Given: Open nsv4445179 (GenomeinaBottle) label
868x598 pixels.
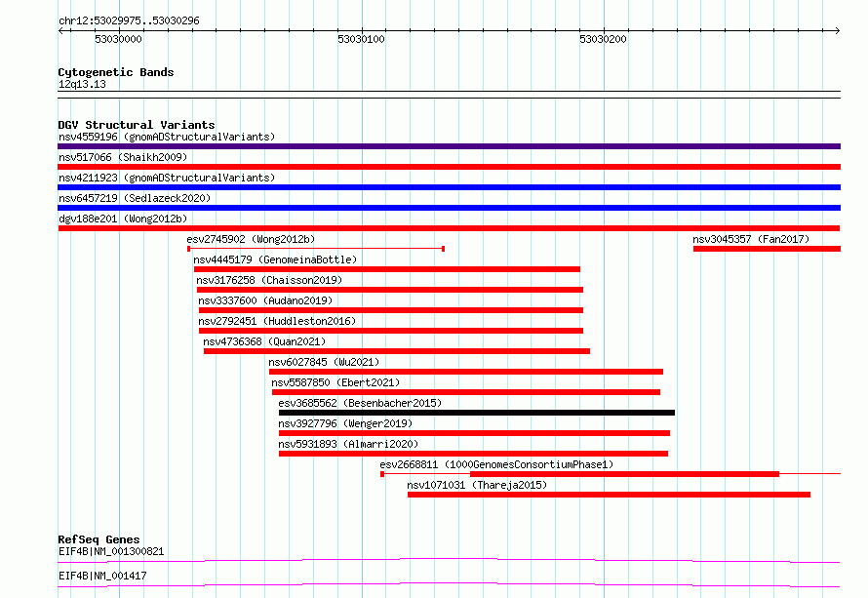Looking at the screenshot, I should (x=275, y=259).
